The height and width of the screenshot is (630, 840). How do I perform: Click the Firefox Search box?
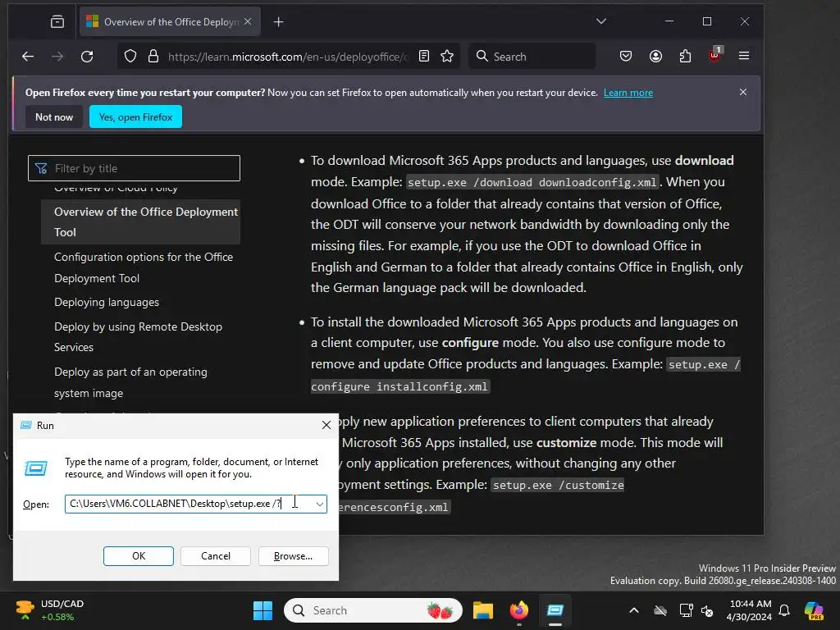click(532, 57)
